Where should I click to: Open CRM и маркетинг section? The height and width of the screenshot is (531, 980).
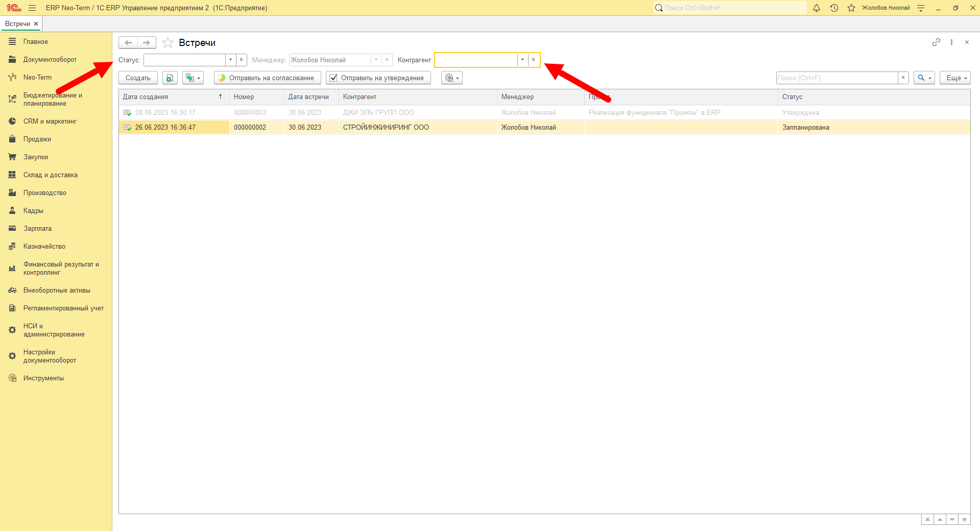tap(50, 122)
